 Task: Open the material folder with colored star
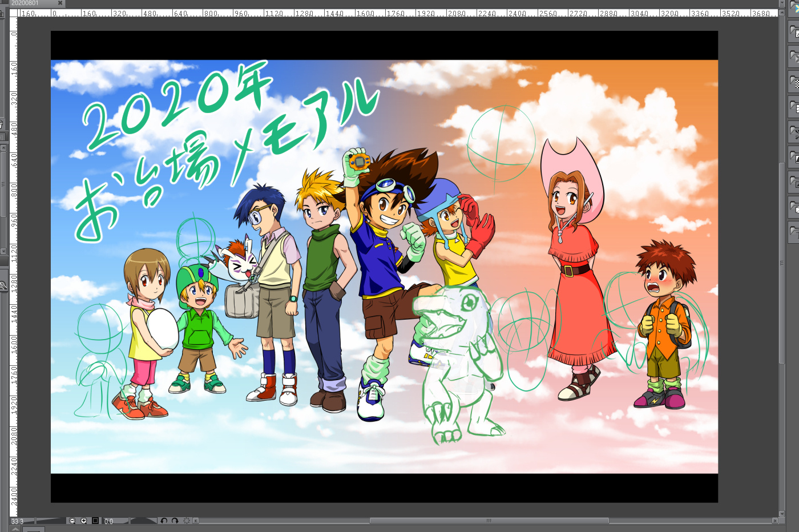793,9
